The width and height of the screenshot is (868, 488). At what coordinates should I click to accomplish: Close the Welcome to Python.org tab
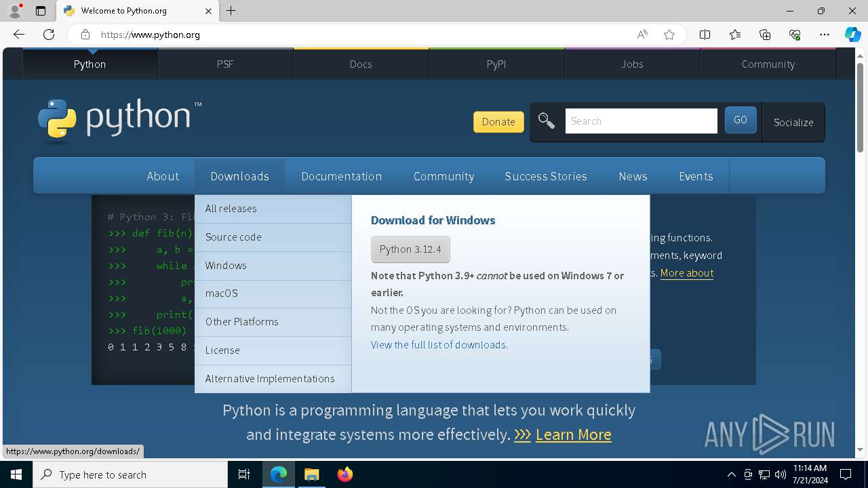[208, 11]
